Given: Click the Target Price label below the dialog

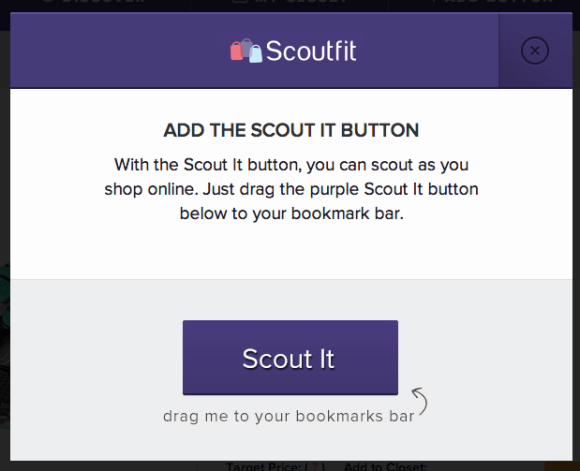Looking at the screenshot, I should (x=264, y=467).
